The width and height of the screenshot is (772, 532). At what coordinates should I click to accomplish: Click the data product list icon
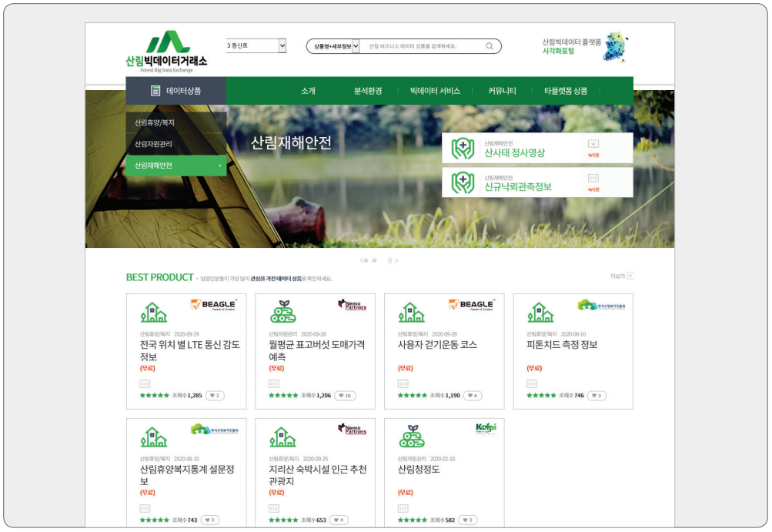pos(155,91)
